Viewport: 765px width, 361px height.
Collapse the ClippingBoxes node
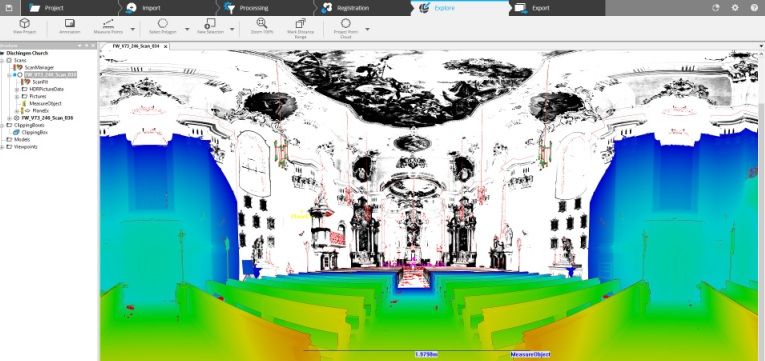click(2, 125)
